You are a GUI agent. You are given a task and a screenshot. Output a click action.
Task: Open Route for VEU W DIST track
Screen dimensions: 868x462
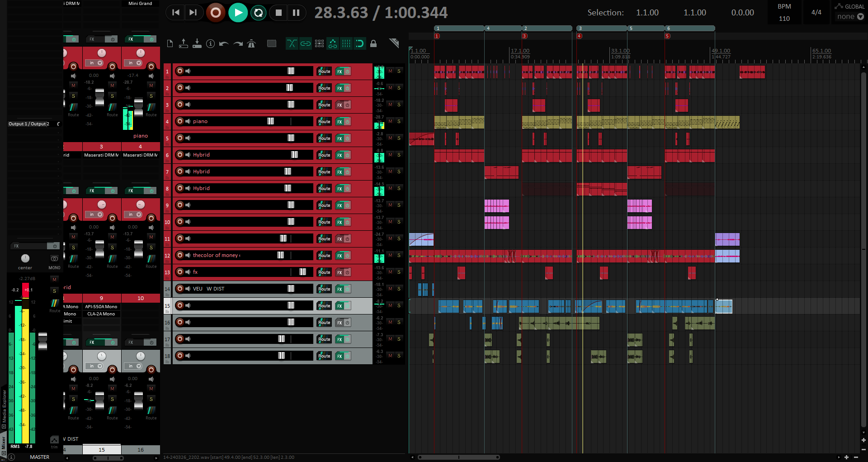point(324,289)
